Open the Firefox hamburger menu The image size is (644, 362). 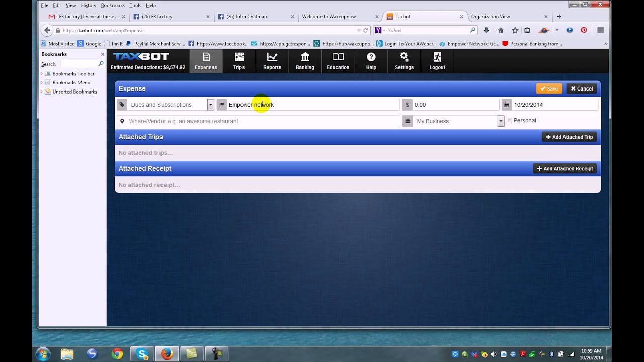click(x=600, y=30)
